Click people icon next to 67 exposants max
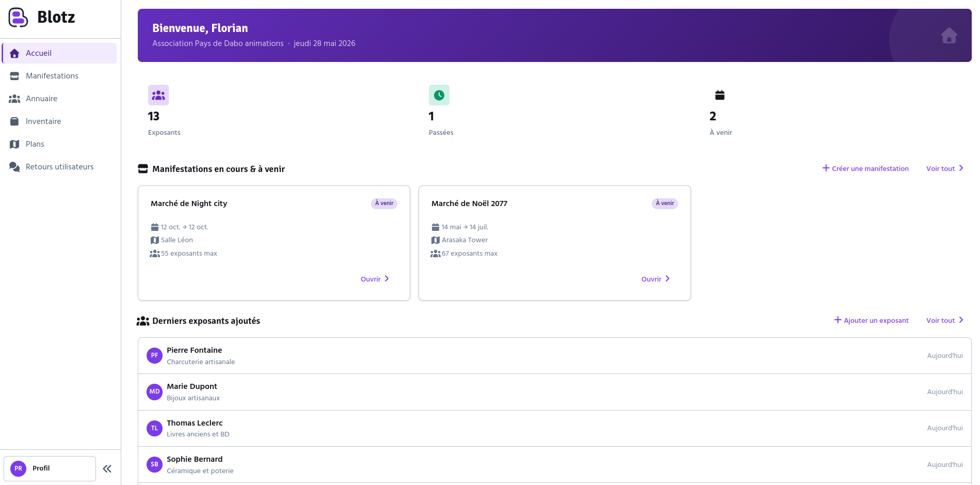980x485 pixels. click(436, 254)
